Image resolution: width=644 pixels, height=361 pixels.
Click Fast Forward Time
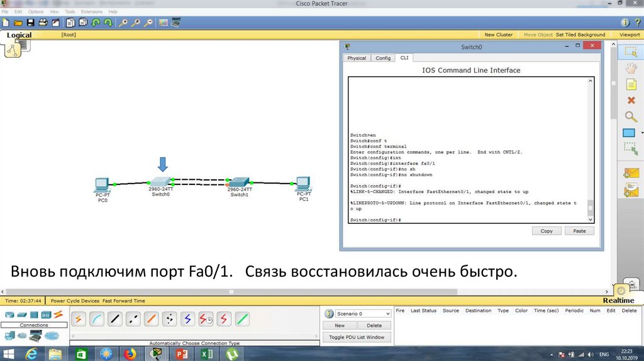[x=124, y=301]
